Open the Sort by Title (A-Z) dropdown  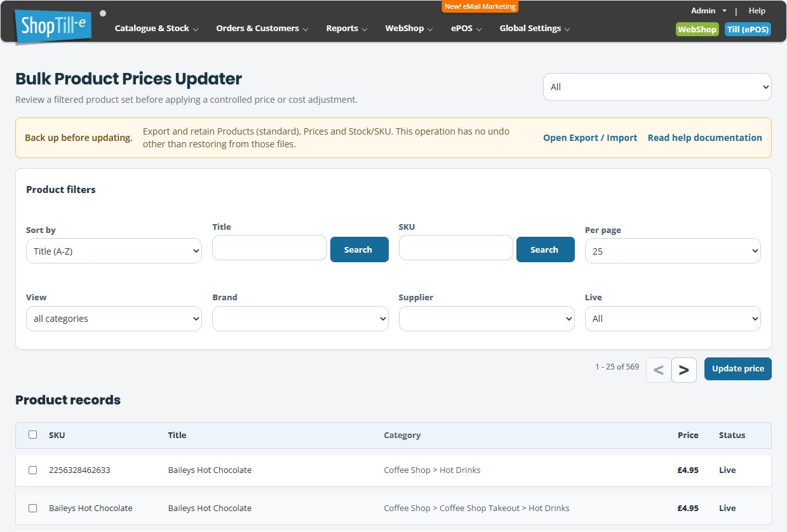pos(114,251)
